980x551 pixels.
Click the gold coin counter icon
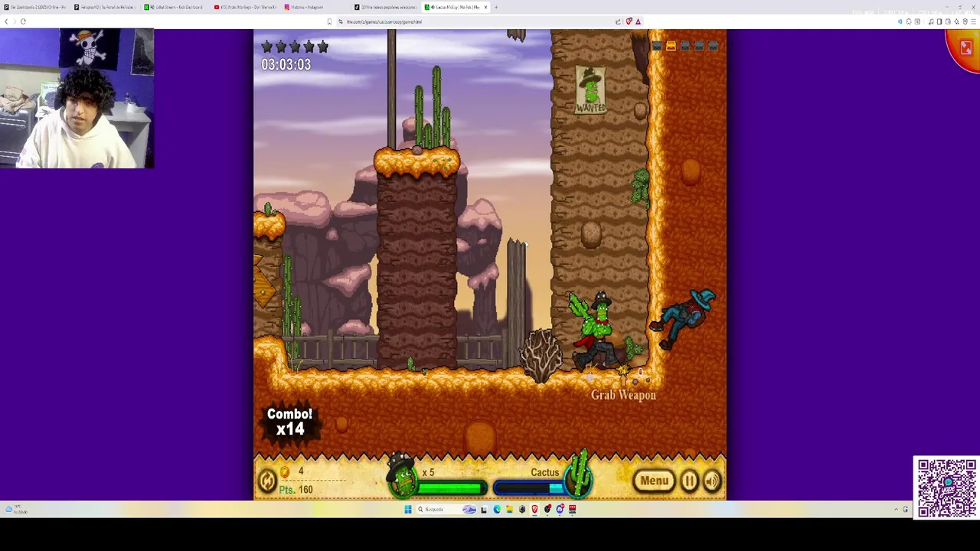click(285, 472)
